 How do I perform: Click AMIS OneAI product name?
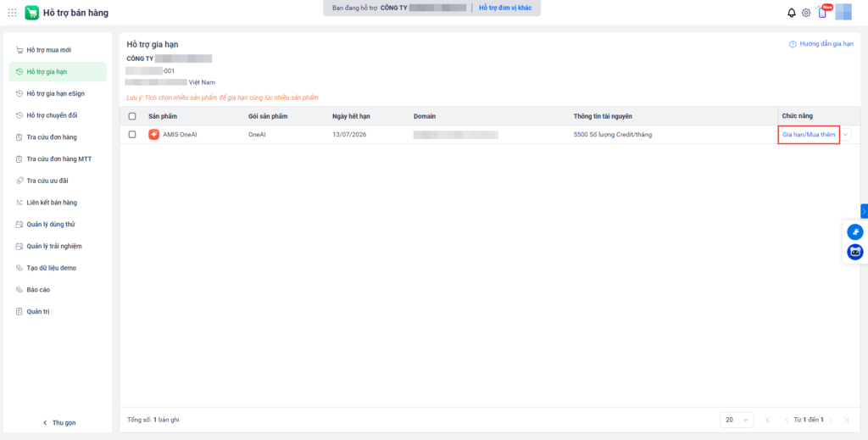coord(180,135)
